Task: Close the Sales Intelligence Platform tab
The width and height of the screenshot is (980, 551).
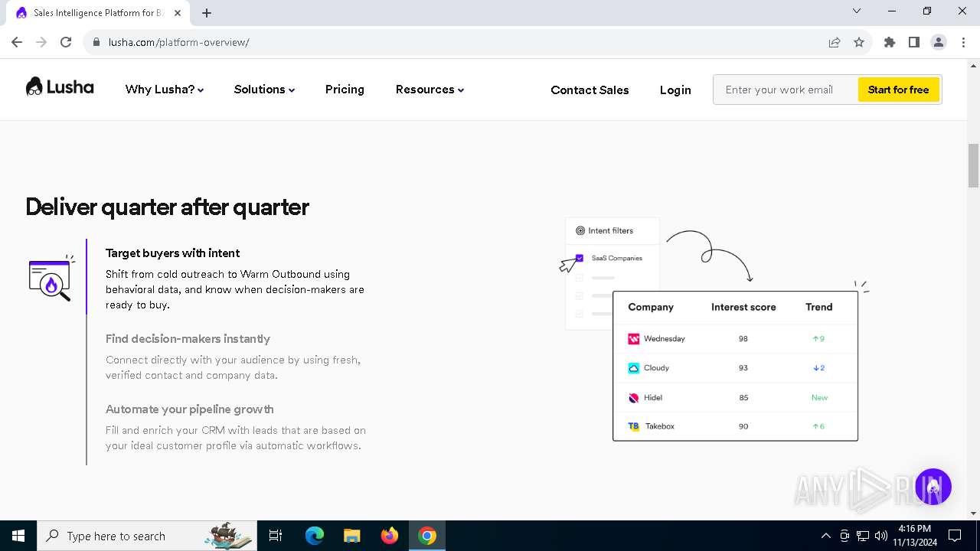Action: coord(178,13)
